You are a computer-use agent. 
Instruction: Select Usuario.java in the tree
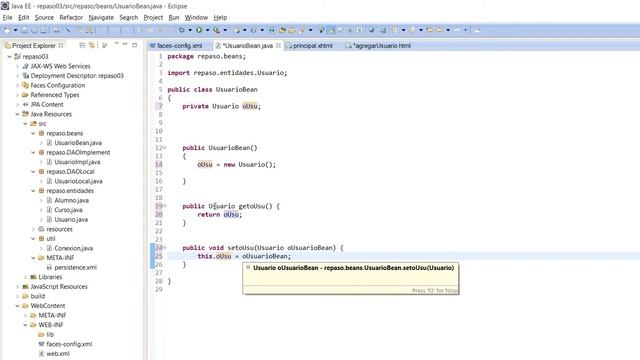coord(71,220)
